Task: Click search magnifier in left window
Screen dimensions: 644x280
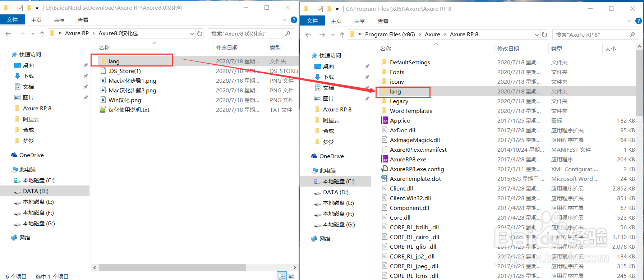Action: [287, 33]
